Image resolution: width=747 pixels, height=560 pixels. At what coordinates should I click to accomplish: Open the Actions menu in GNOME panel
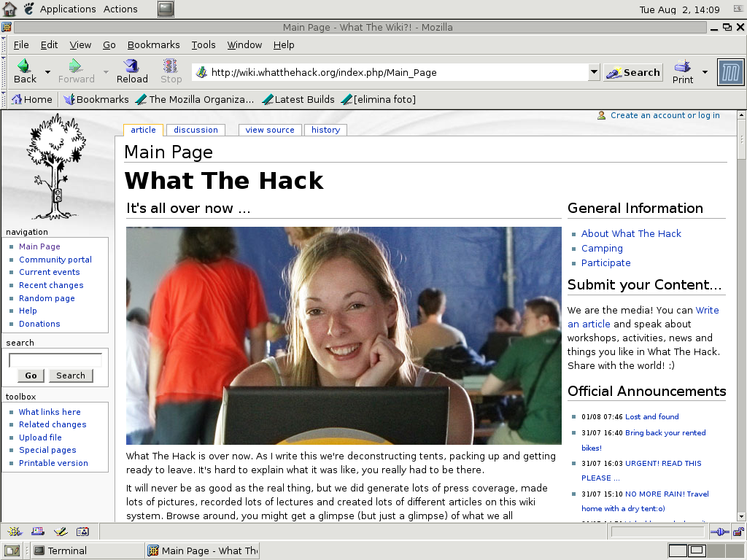tap(120, 9)
